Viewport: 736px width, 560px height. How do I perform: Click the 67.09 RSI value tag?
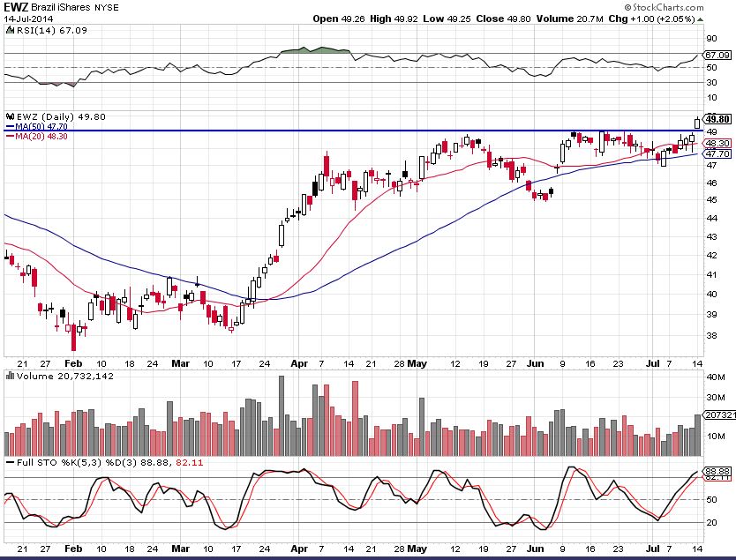click(x=717, y=56)
